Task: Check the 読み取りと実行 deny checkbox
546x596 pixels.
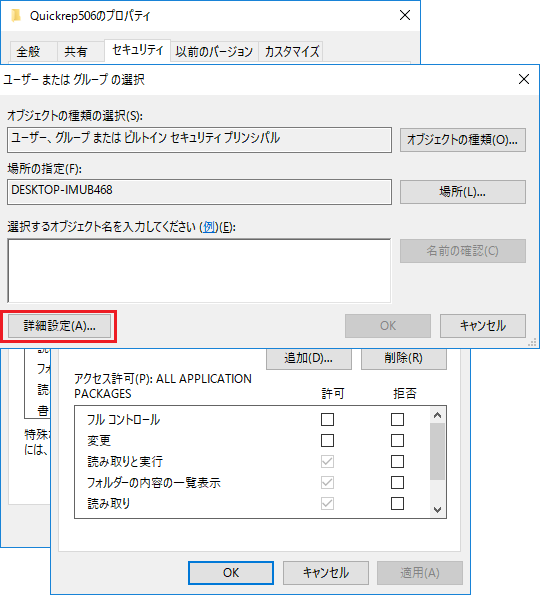Action: pos(397,461)
